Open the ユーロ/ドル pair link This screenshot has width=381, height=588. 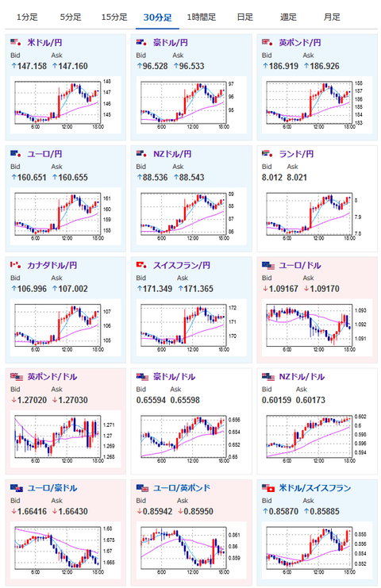pos(299,265)
